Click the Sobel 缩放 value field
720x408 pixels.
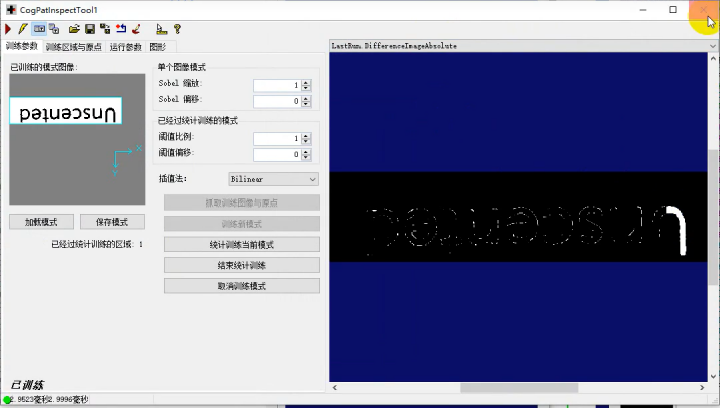point(277,85)
